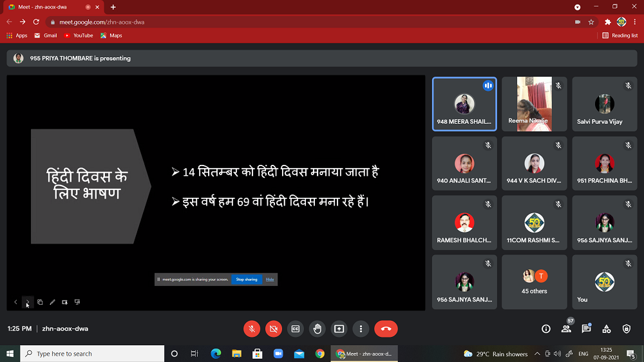Unmute the microphone in Meet
This screenshot has width=644, height=362.
tap(252, 329)
